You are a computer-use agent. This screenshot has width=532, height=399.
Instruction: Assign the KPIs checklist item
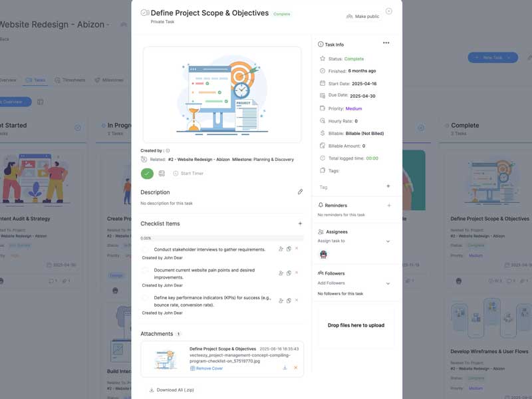[x=281, y=301]
